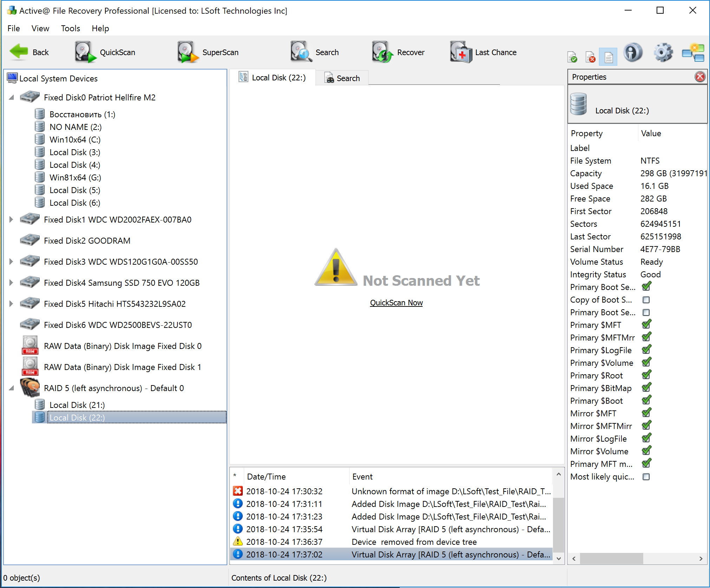Image resolution: width=710 pixels, height=588 pixels.
Task: Select NO NAME (2:) volume
Action: (76, 127)
